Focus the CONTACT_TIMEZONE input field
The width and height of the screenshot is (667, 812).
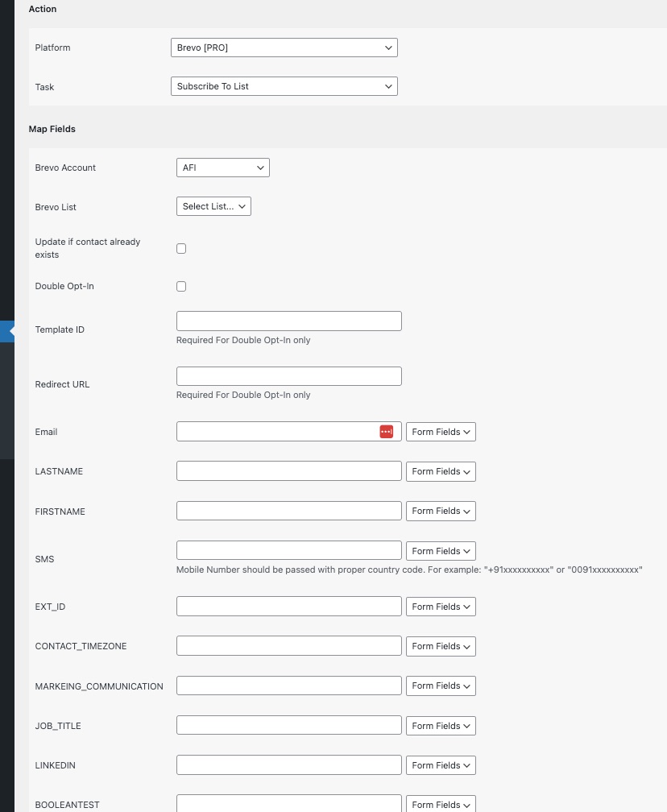point(289,646)
